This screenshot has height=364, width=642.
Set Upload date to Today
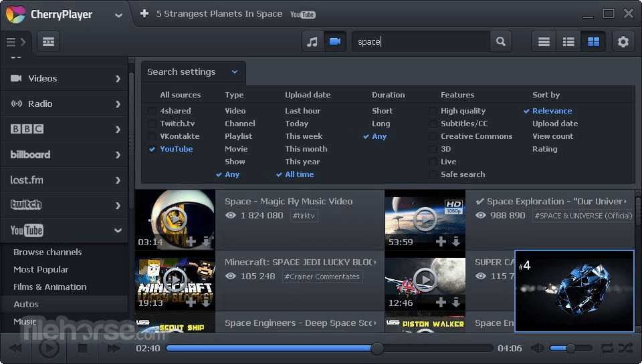coord(296,124)
